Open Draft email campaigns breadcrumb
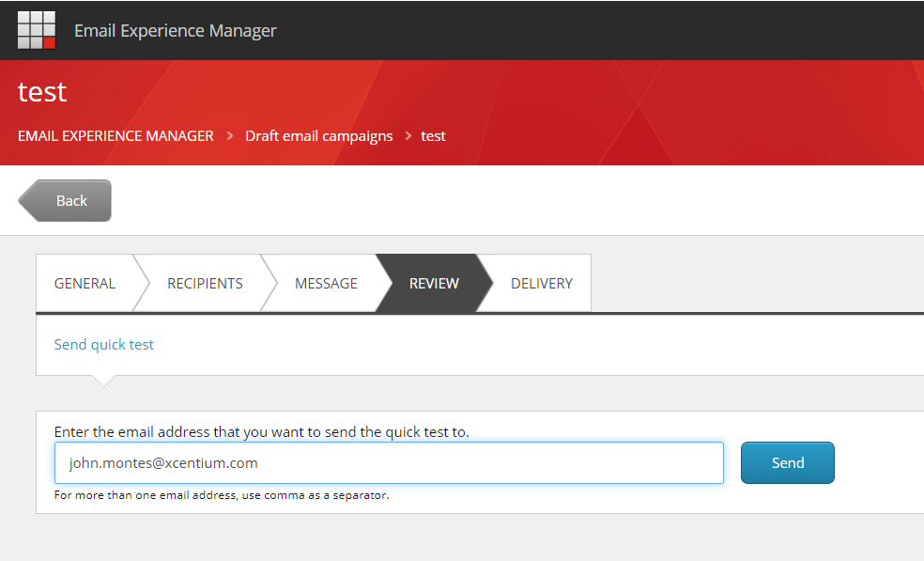 [x=319, y=136]
